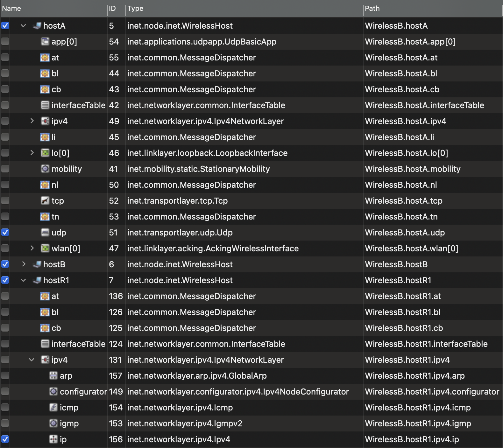Click the udp module icon under hostA

click(x=45, y=233)
